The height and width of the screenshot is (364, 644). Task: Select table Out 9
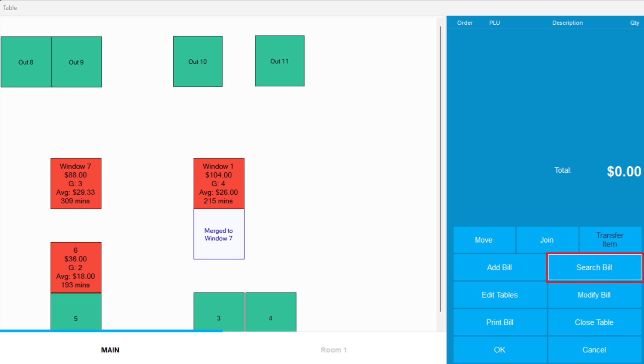point(76,62)
